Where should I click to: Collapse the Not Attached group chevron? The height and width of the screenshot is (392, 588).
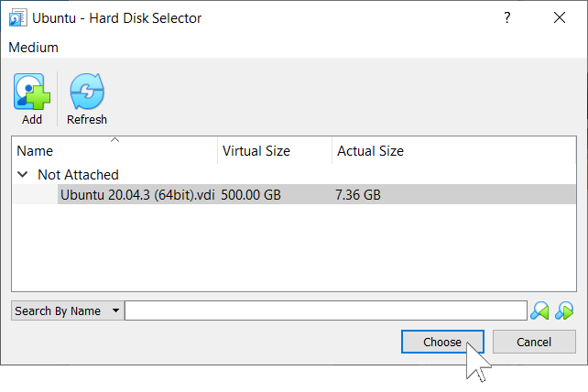click(23, 174)
